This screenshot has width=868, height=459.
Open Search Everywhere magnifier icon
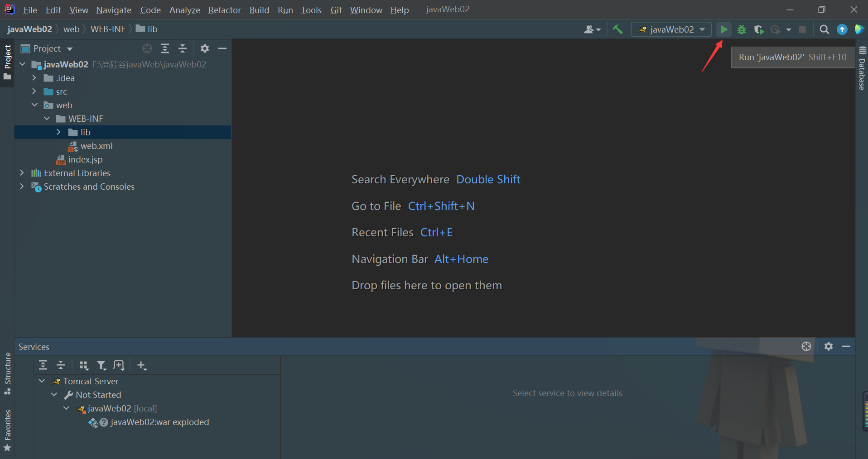tap(825, 29)
